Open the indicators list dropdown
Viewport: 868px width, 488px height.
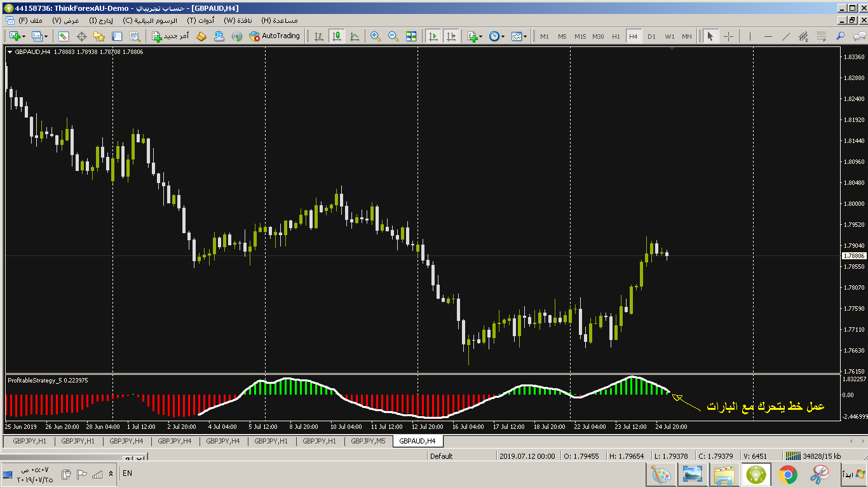point(474,36)
